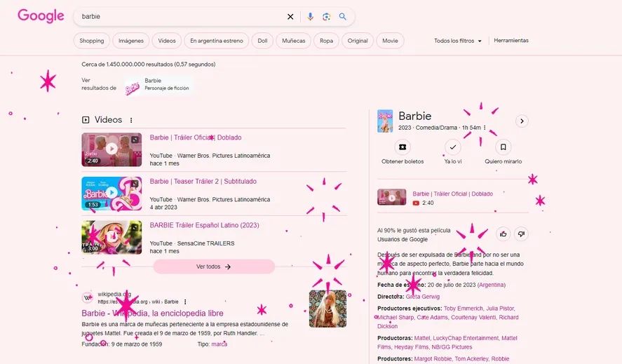The height and width of the screenshot is (364, 622).
Task: Open the Videos section three-dot menu
Action: tap(131, 120)
